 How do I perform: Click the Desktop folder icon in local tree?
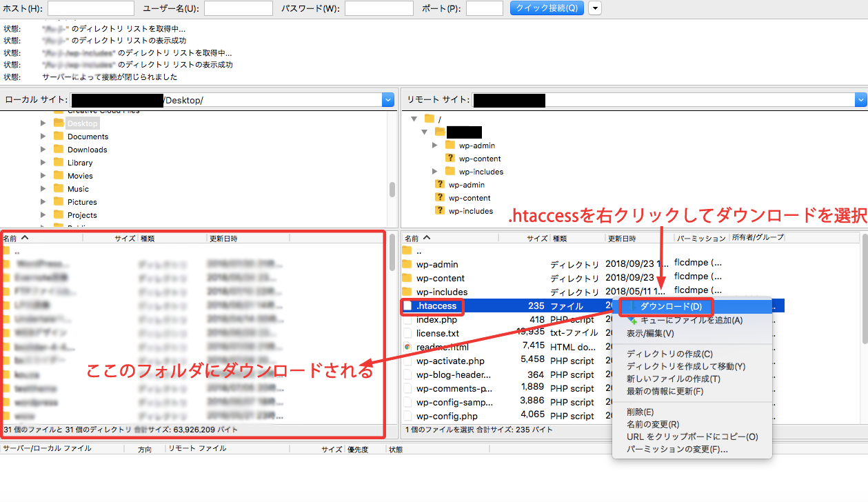[x=59, y=123]
